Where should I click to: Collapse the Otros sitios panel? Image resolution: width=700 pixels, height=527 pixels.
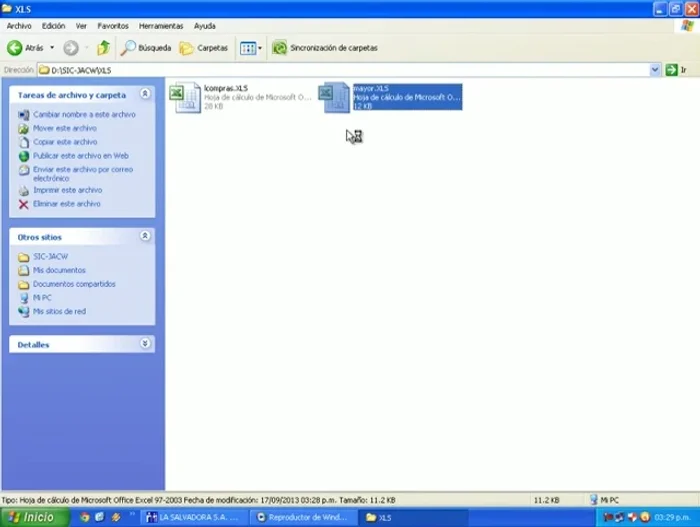(x=145, y=236)
